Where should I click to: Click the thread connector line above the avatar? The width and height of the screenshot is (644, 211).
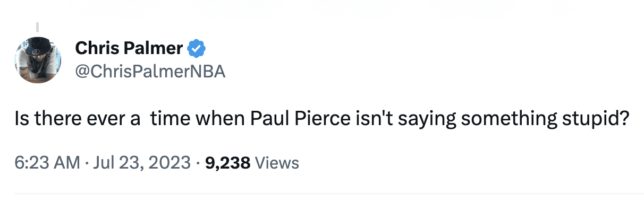[x=37, y=27]
